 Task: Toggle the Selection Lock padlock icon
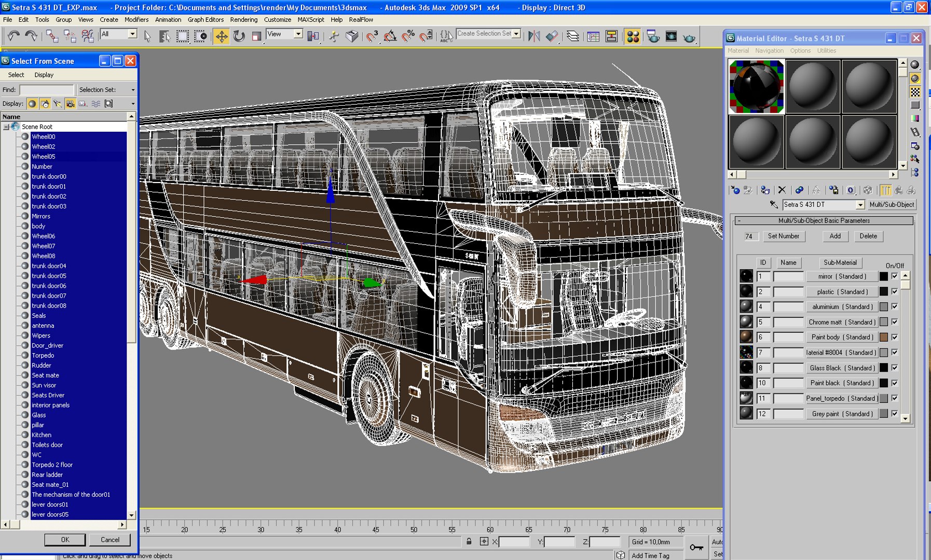[x=469, y=541]
